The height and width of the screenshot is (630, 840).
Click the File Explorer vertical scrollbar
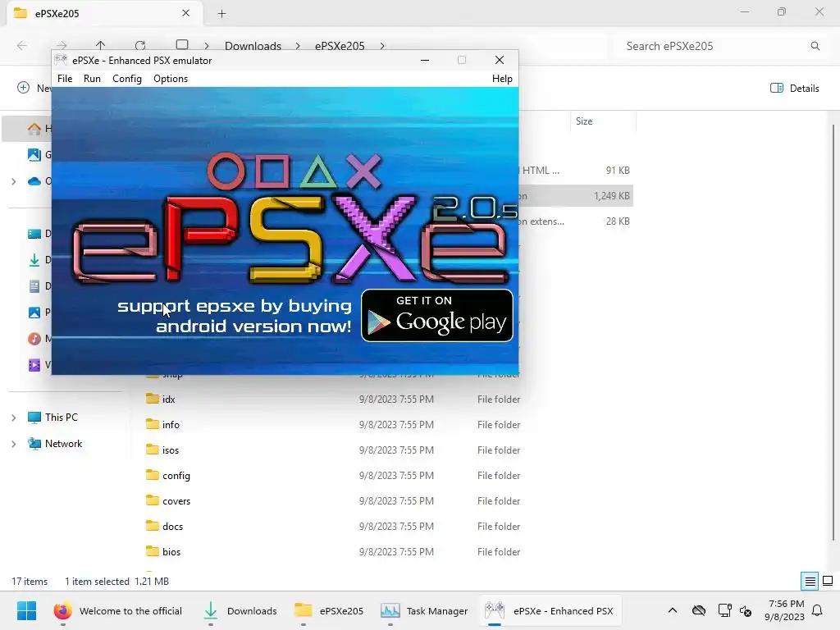click(x=833, y=332)
